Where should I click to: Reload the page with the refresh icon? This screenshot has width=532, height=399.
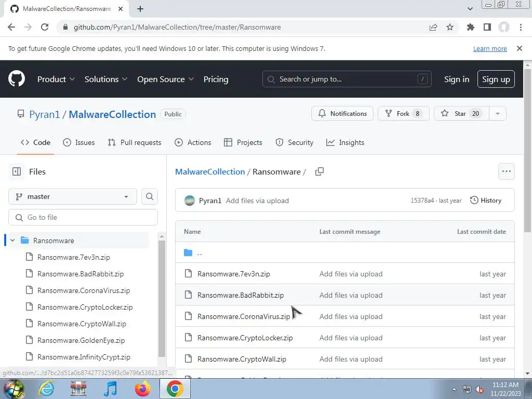[x=45, y=27]
